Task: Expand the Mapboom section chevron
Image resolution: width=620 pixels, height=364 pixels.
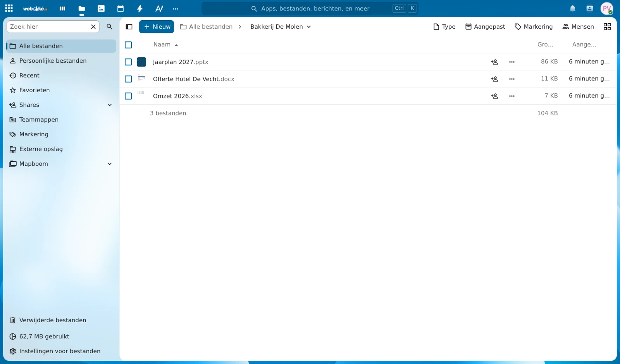Action: [110, 164]
